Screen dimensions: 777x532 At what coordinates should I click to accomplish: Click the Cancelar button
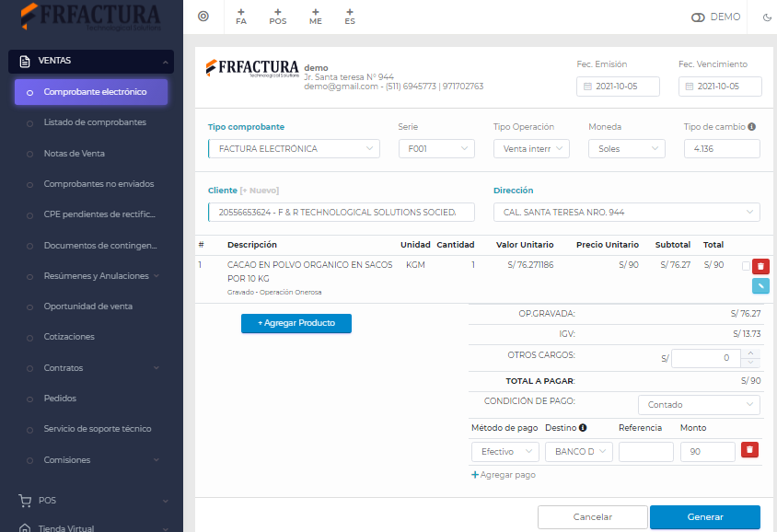tap(593, 517)
